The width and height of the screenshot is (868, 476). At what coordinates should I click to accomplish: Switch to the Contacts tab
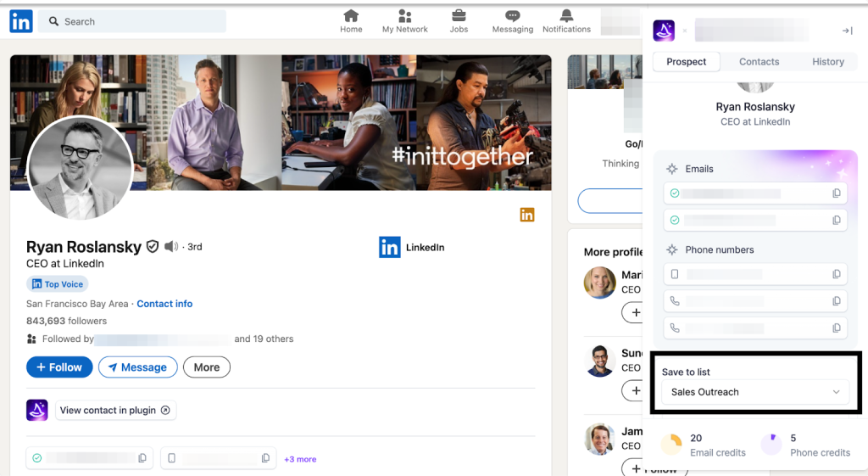[759, 62]
